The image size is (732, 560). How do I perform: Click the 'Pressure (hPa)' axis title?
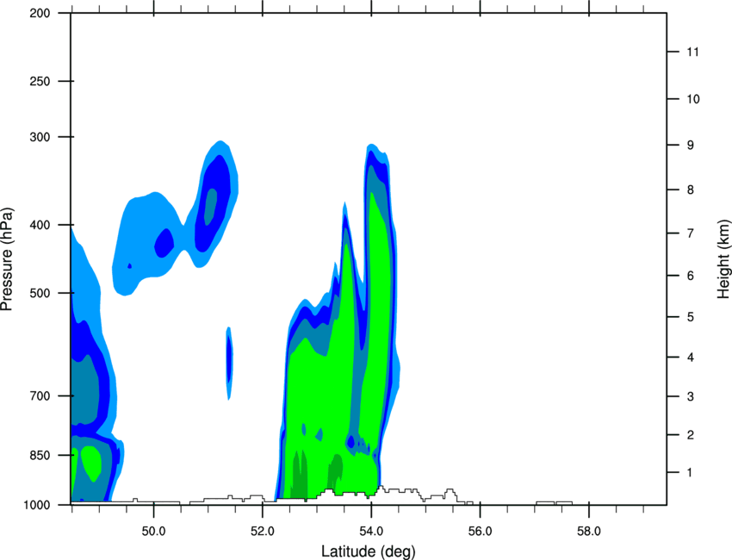[x=8, y=259]
